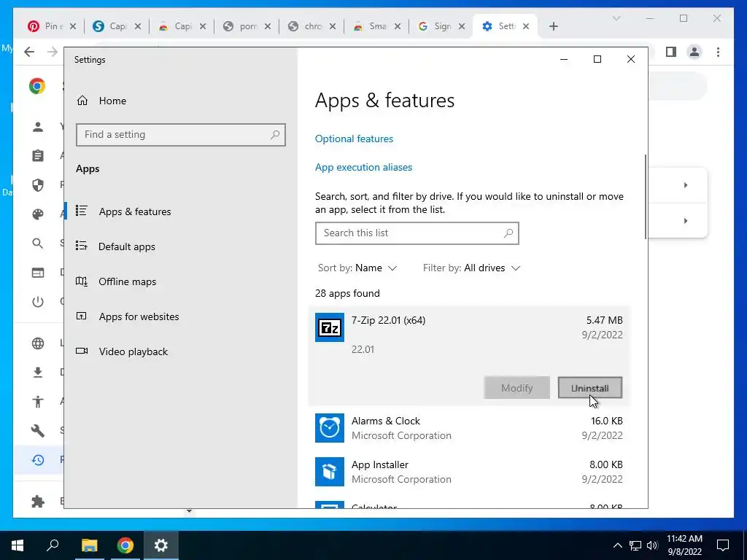Open Chrome You and Google person icon
The image size is (747, 560).
coord(38,127)
